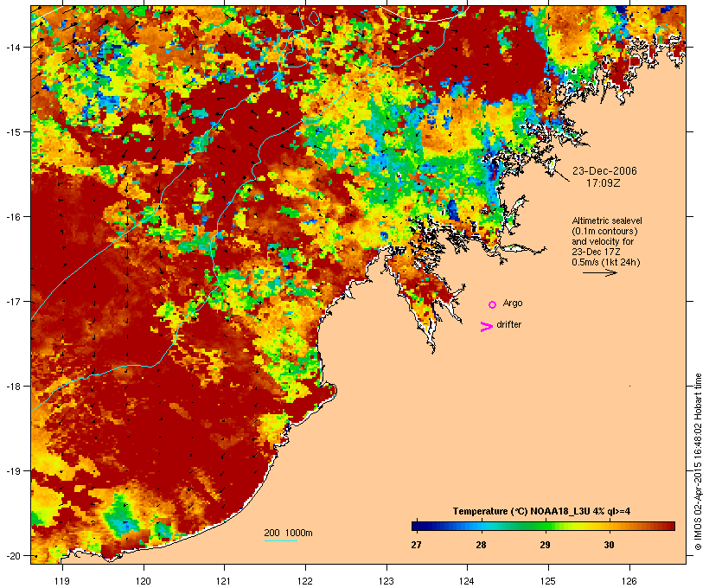Click the '(0.1m contours)' text
Screen dimensions: 709x588
coord(604,231)
